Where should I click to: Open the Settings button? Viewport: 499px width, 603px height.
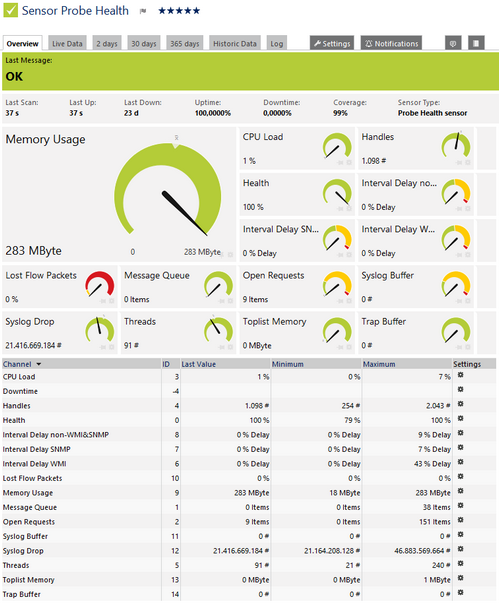(x=332, y=43)
